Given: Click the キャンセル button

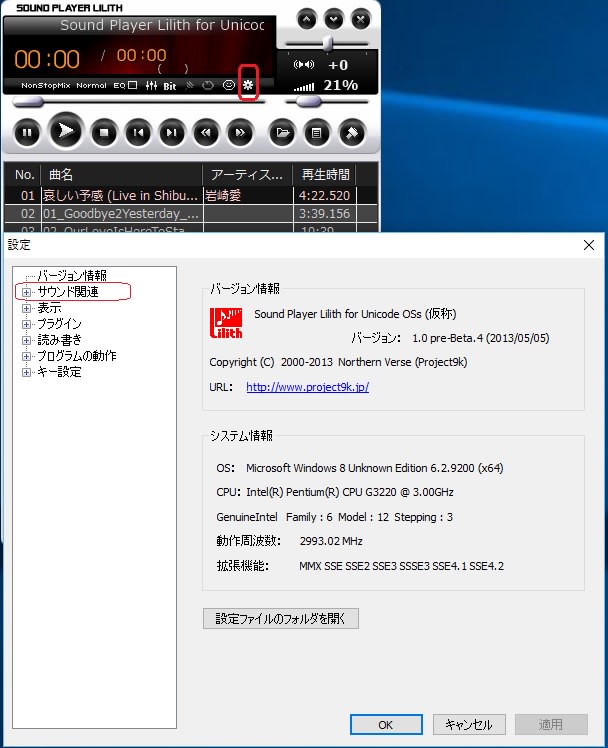Looking at the screenshot, I should [x=469, y=725].
